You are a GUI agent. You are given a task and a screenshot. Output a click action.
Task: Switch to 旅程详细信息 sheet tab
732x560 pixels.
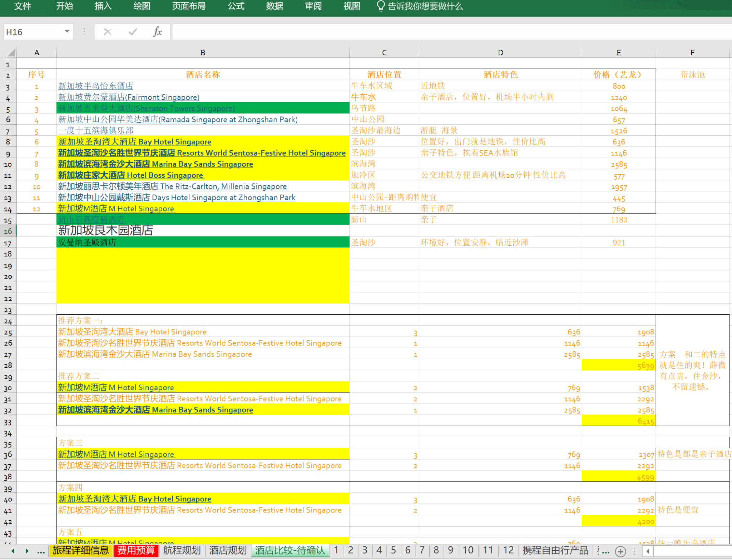[80, 550]
